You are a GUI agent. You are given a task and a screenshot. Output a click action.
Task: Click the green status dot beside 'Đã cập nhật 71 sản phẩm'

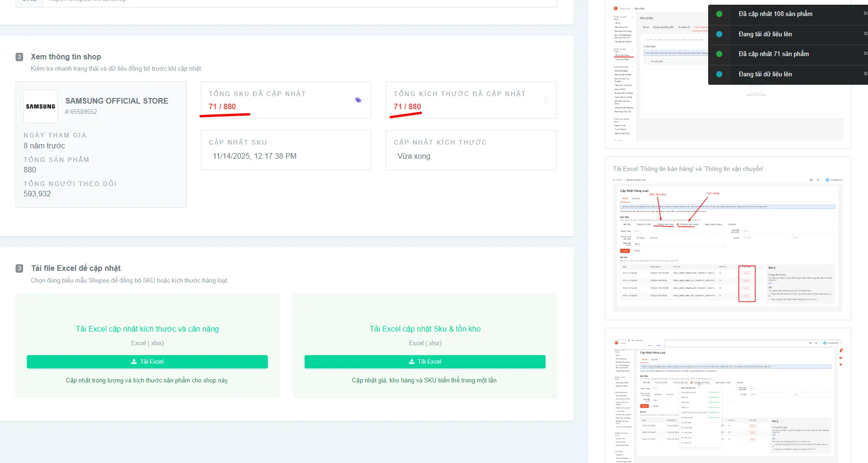click(x=719, y=54)
